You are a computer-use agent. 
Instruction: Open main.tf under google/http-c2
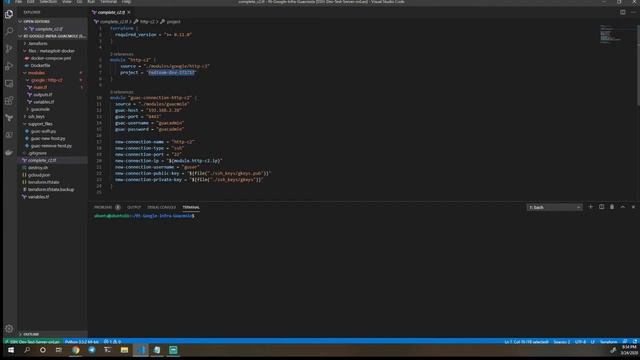point(40,87)
